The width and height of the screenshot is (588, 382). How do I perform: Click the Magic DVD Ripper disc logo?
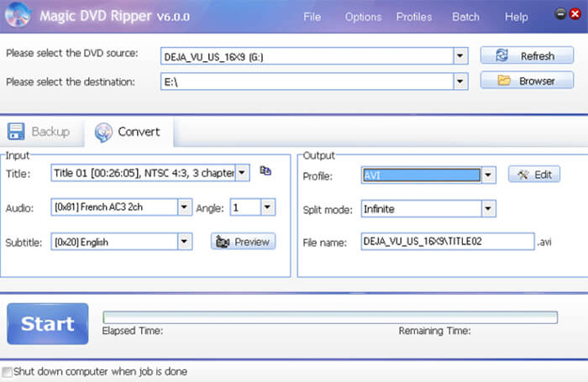click(18, 15)
